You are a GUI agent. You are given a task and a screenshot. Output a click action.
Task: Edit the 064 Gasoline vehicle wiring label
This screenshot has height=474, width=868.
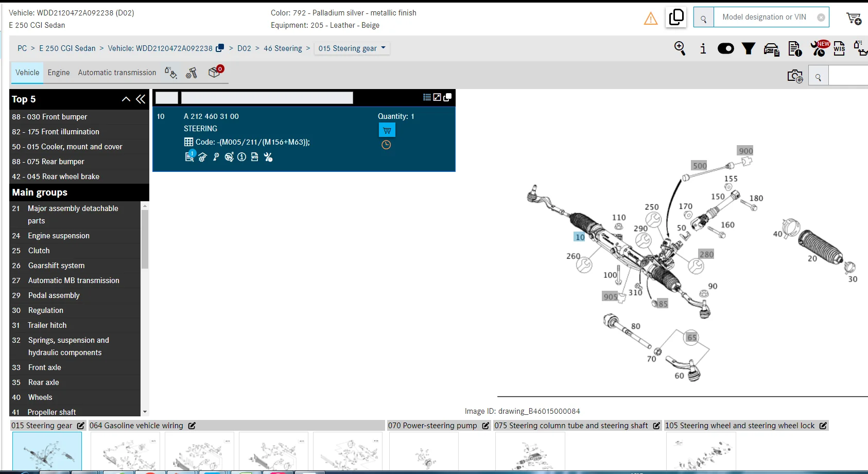192,426
